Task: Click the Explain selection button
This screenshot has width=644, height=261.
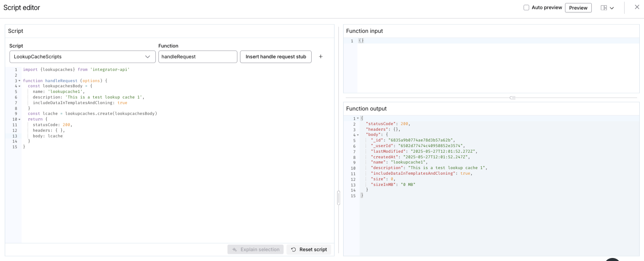Action: coord(256,249)
